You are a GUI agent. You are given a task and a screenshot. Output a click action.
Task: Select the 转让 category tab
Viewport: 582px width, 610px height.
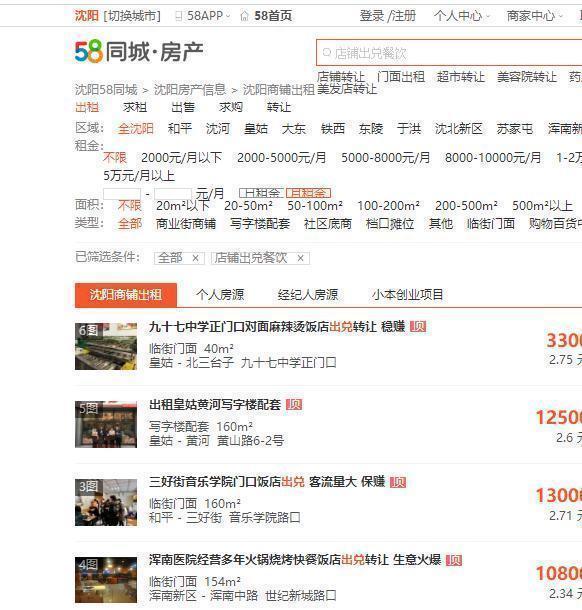279,107
